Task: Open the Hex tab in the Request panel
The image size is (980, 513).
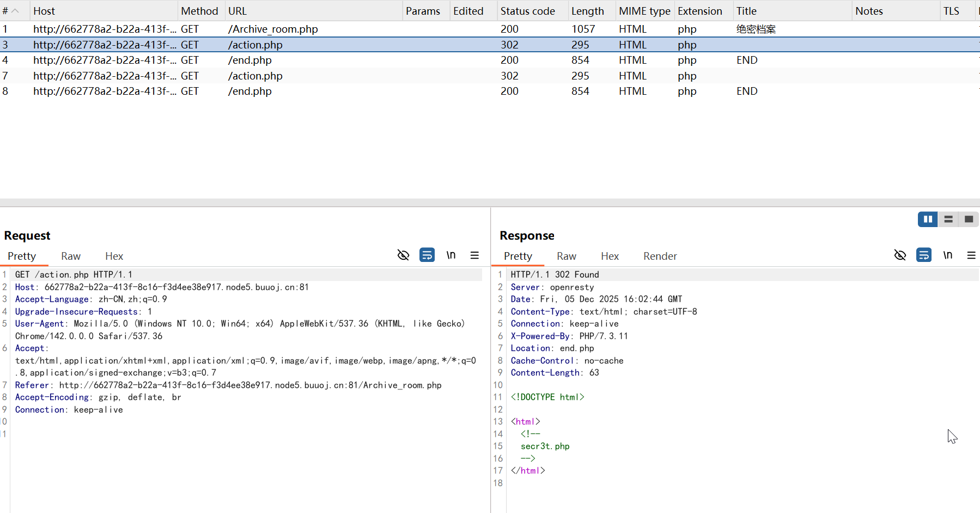Action: coord(114,256)
